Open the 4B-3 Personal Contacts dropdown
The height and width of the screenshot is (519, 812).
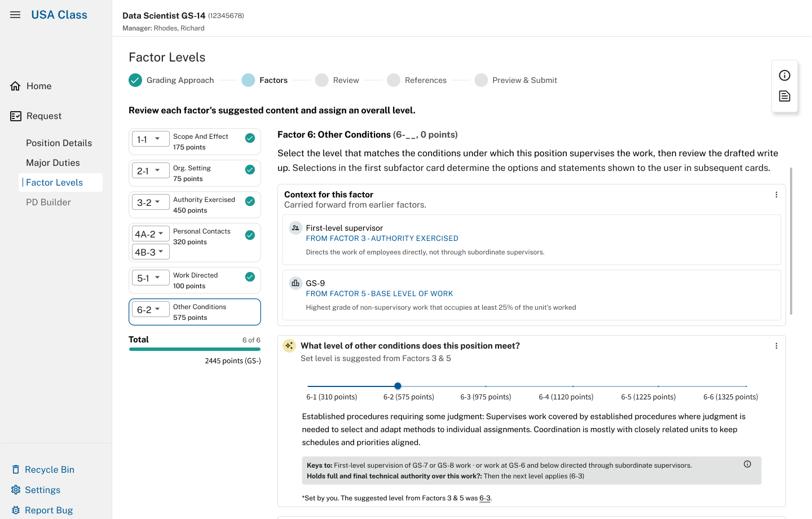coord(151,252)
